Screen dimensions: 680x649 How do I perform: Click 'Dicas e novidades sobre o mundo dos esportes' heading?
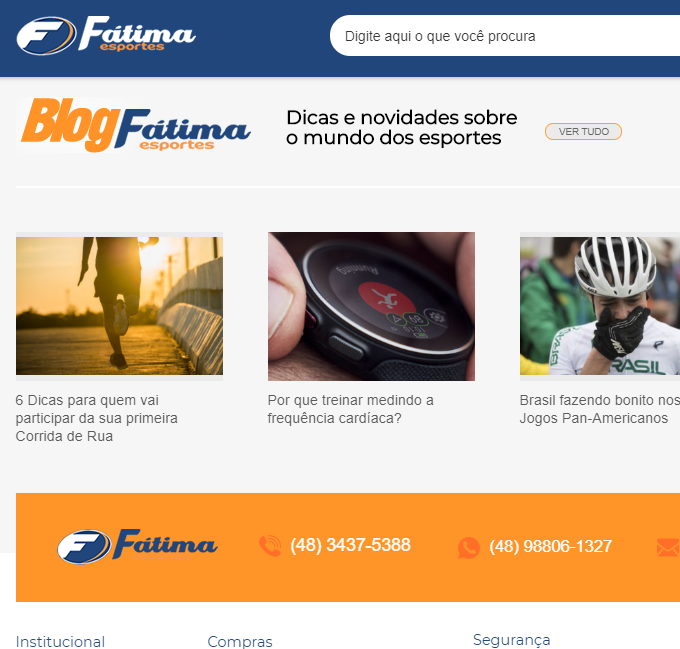(x=402, y=127)
